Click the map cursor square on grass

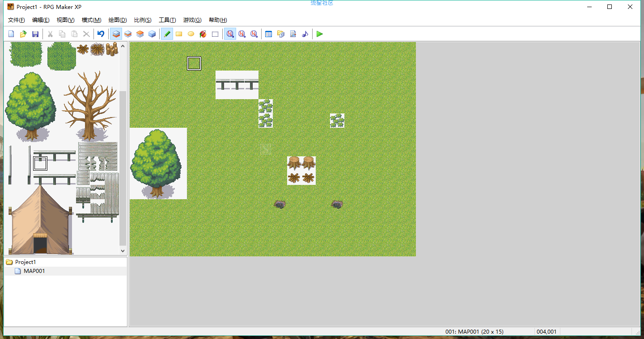tap(194, 63)
